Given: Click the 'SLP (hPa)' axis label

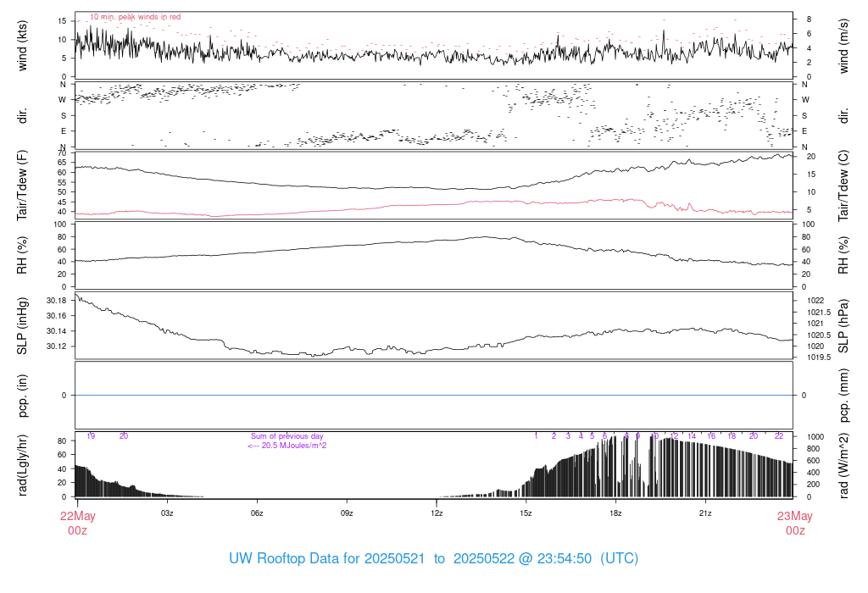Looking at the screenshot, I should click(843, 326).
